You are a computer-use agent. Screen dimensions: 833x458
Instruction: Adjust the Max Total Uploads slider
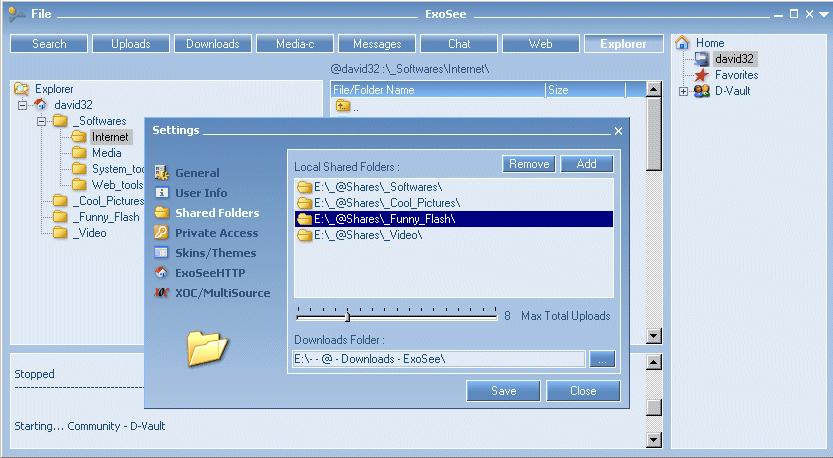347,316
